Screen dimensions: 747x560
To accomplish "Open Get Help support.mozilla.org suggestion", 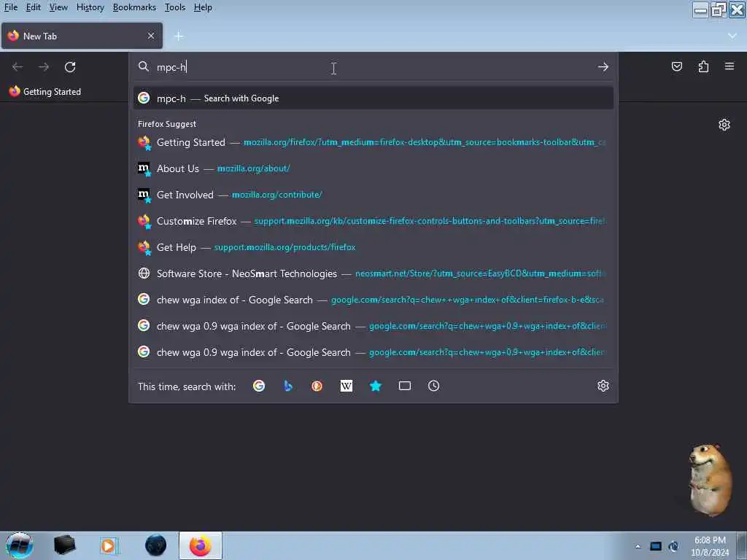I will (x=373, y=247).
